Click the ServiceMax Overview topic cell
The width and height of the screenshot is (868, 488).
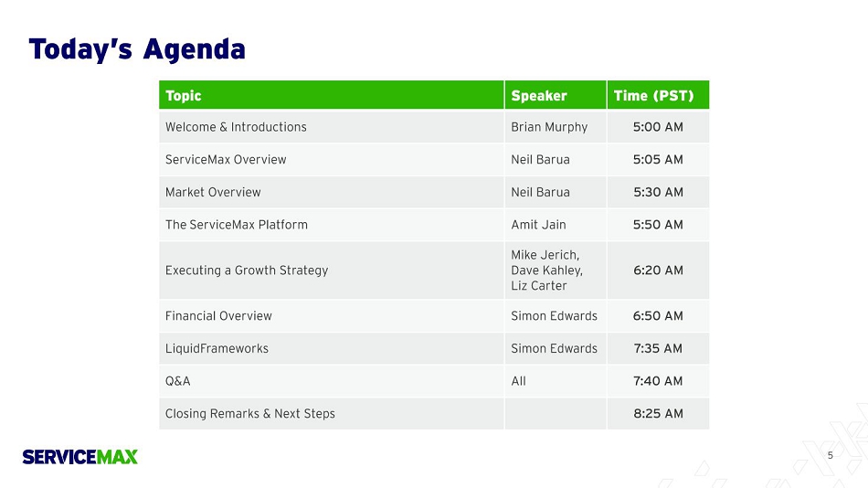pyautogui.click(x=226, y=160)
